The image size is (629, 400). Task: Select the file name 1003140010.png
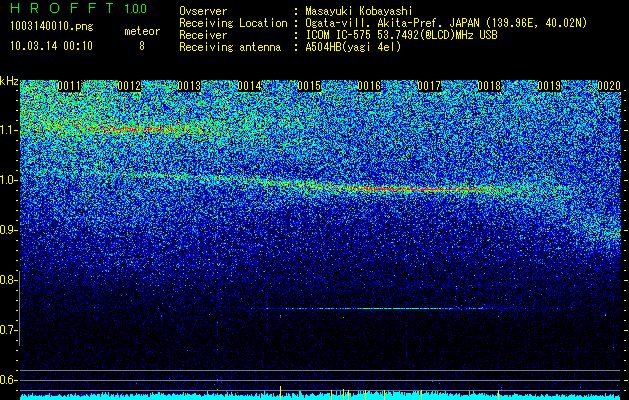[x=51, y=26]
